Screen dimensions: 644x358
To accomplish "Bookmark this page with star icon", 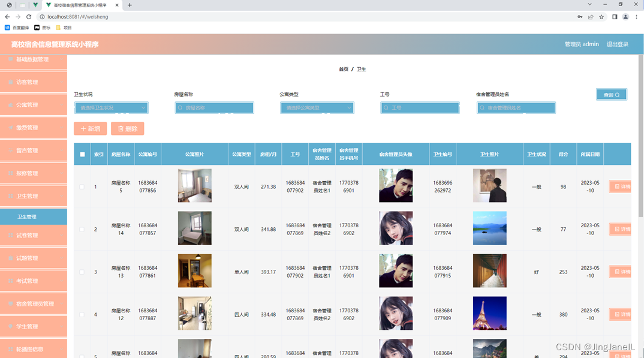I will 601,17.
